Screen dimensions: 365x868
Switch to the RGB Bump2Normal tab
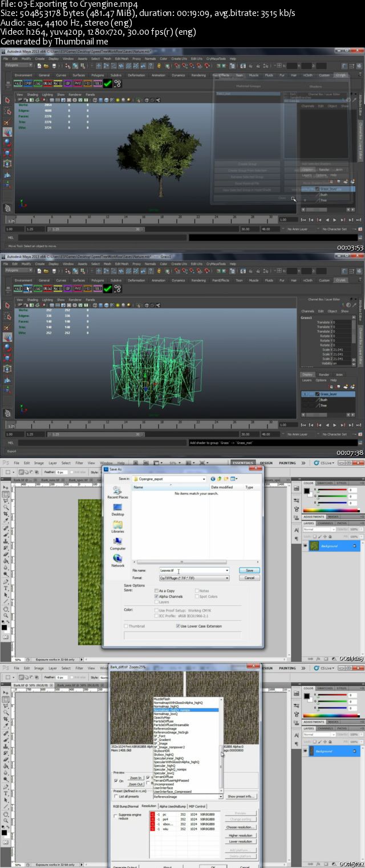coord(126,806)
